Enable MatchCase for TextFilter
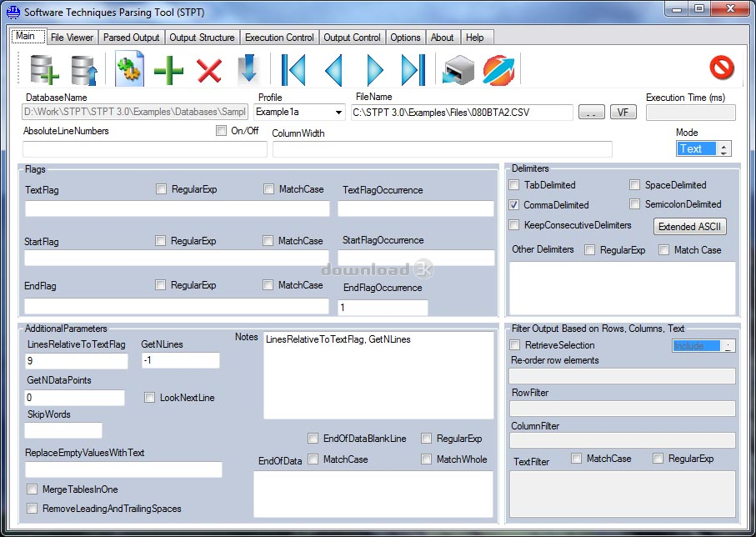 pos(576,459)
